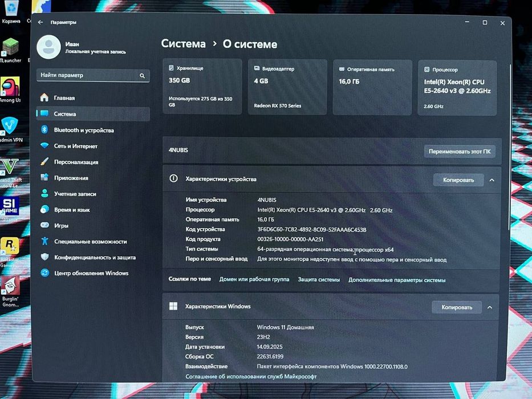
Task: Click the person icon for Учетные записи
Action: click(44, 193)
